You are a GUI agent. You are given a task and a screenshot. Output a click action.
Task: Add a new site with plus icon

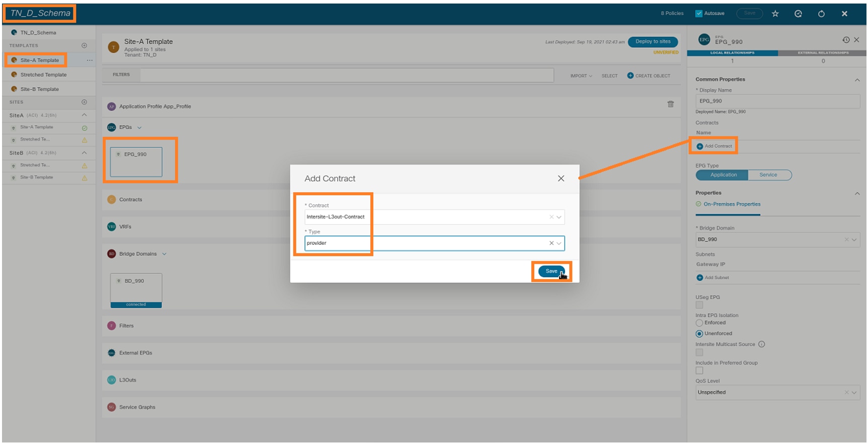[84, 102]
